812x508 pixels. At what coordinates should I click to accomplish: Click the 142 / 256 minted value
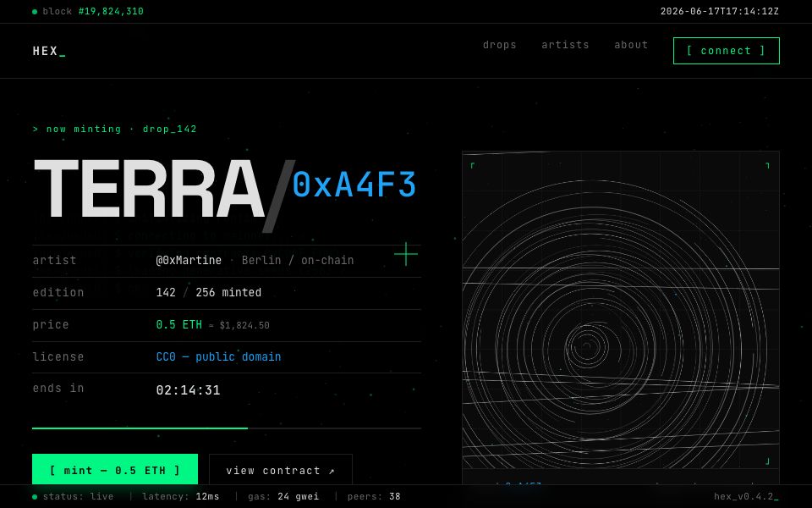tap(209, 292)
